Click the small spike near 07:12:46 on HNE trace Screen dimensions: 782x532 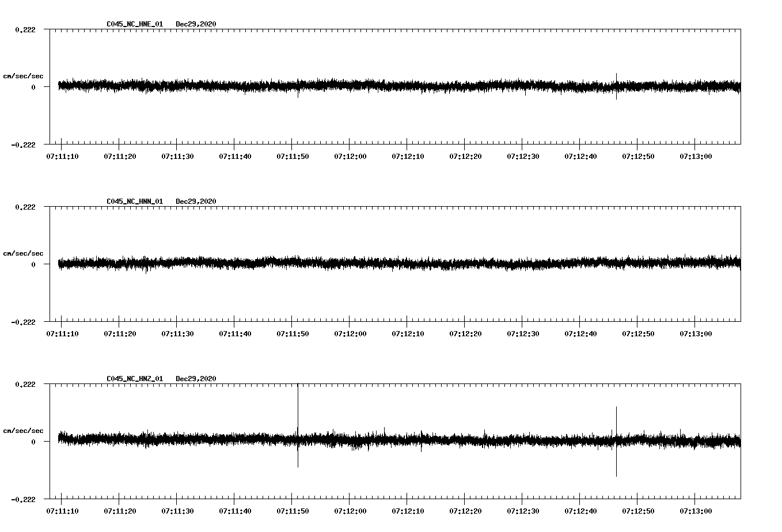[617, 81]
